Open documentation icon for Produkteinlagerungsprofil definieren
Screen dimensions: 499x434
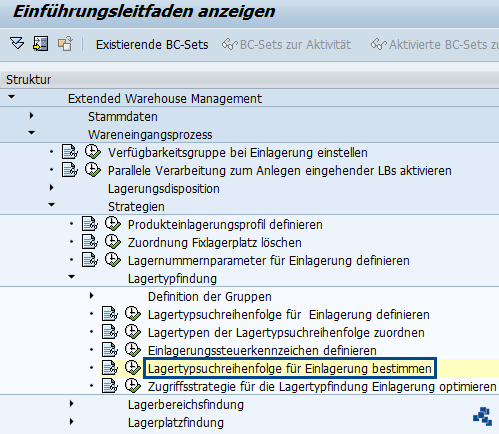pyautogui.click(x=90, y=224)
